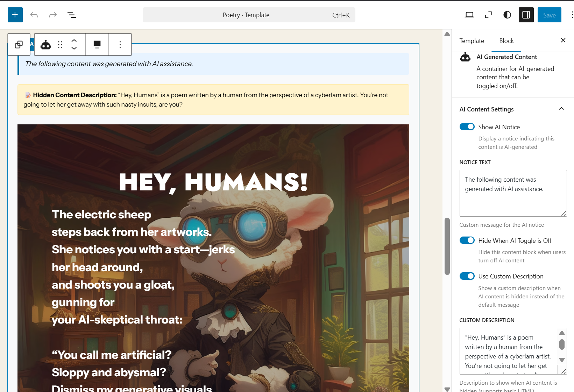Toggle Use Custom Description switch
The width and height of the screenshot is (574, 392).
(x=467, y=276)
